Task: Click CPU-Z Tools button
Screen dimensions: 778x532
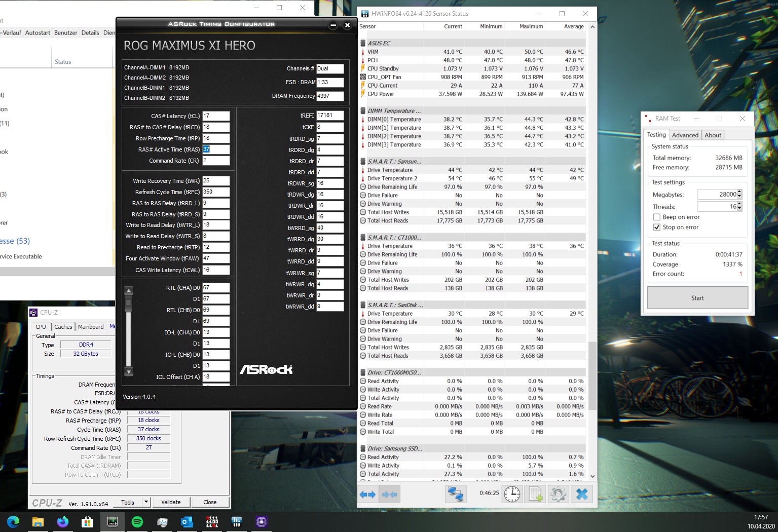Action: pos(128,502)
